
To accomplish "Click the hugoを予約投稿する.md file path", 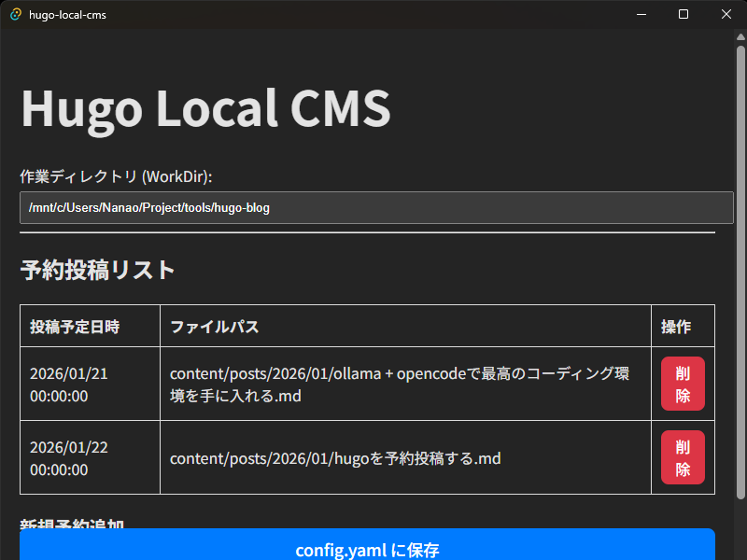I will click(335, 458).
